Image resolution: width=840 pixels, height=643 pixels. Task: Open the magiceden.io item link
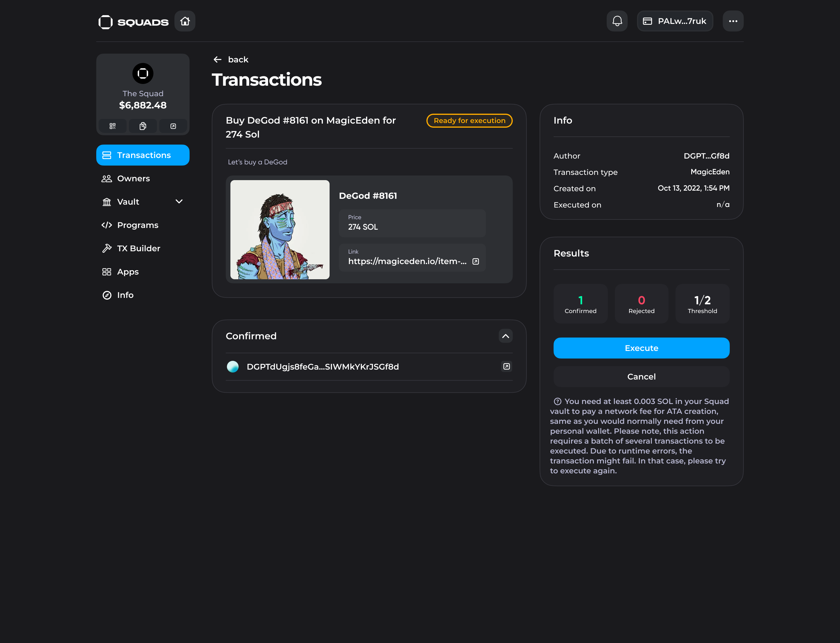(407, 261)
